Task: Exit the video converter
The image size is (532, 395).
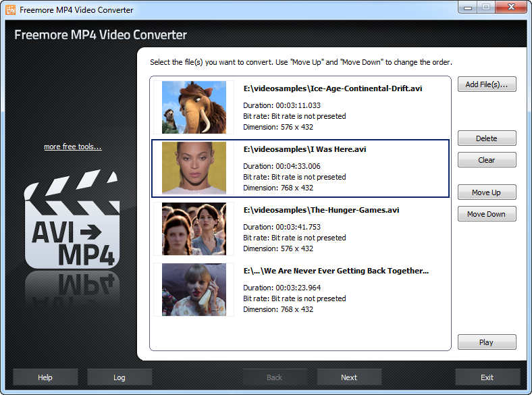Action: tap(487, 377)
